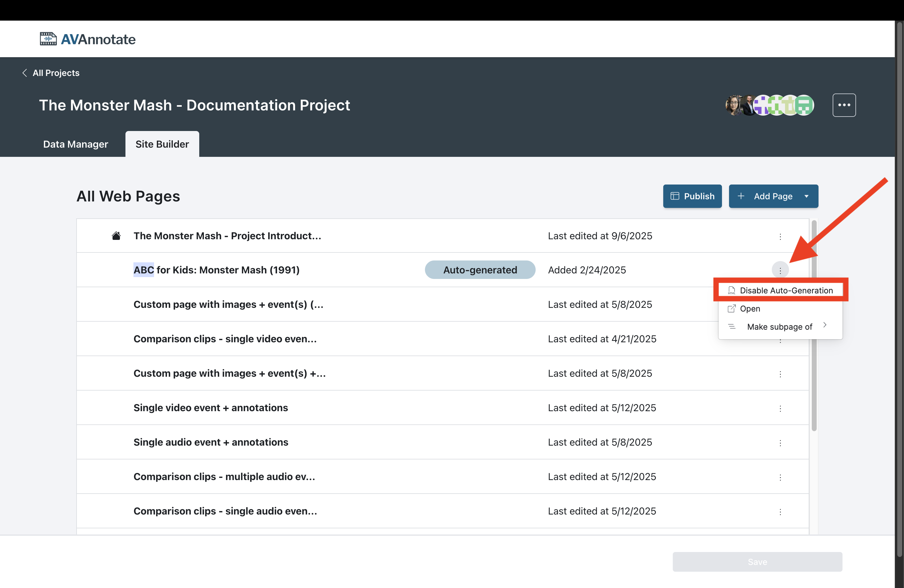904x588 pixels.
Task: Click the AVAnnotate logo icon
Action: pyautogui.click(x=48, y=39)
